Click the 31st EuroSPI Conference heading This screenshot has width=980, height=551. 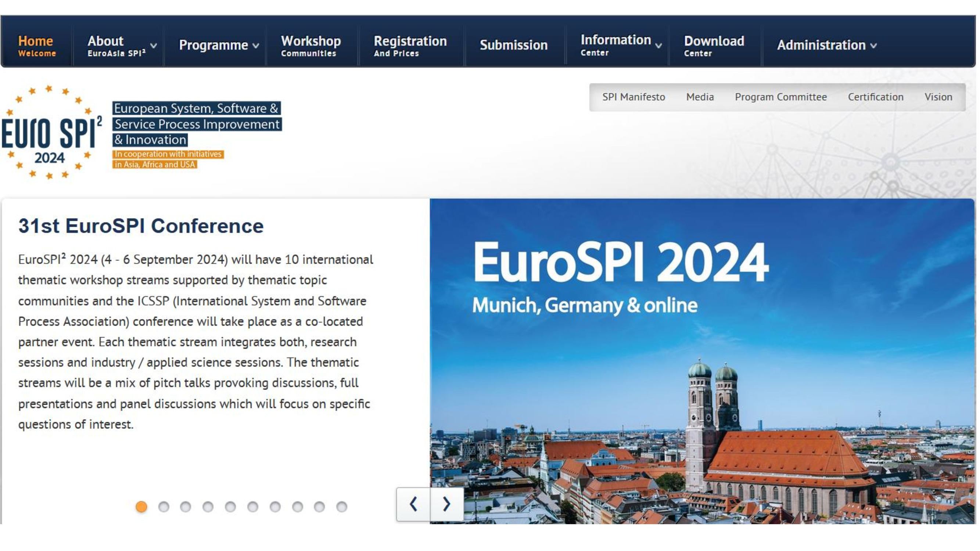coord(141,226)
